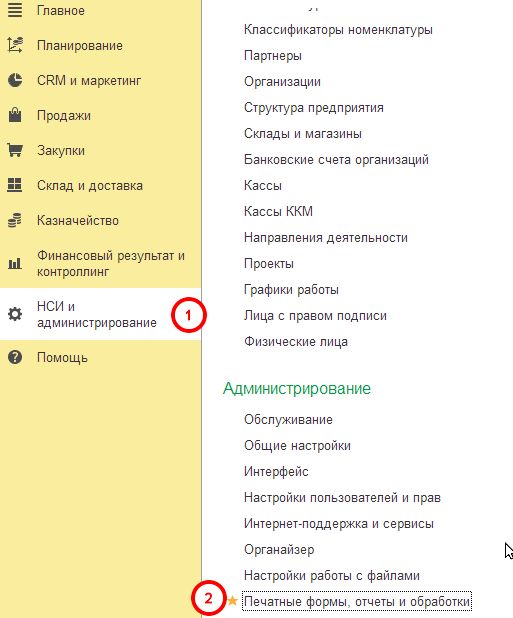Click the Продажи shopping bag icon

click(15, 115)
